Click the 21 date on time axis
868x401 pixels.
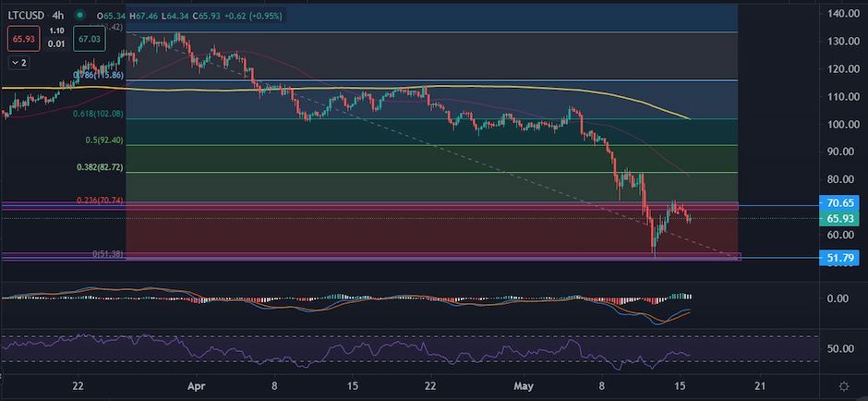(x=760, y=385)
